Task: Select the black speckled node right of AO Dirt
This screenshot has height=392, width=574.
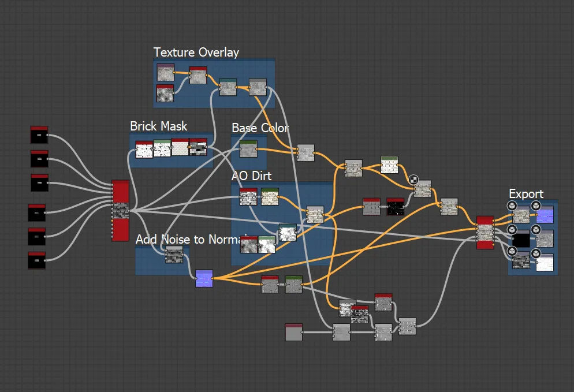Action: [396, 207]
